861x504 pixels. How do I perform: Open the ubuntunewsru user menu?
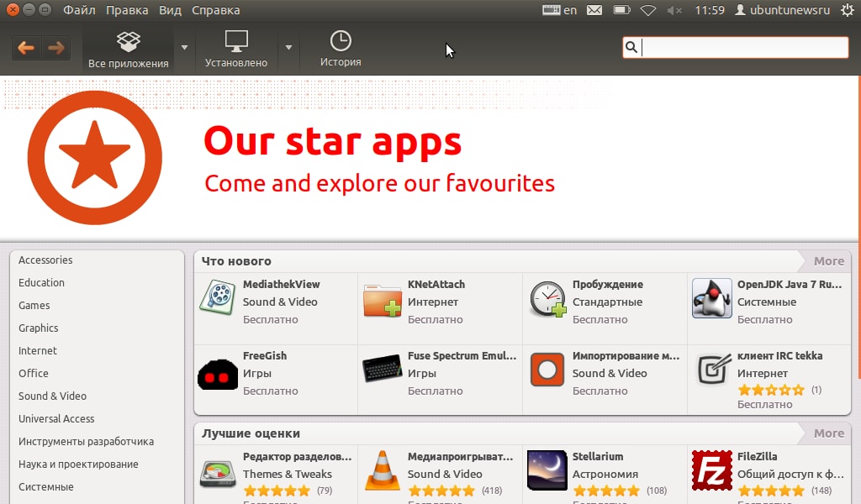783,10
